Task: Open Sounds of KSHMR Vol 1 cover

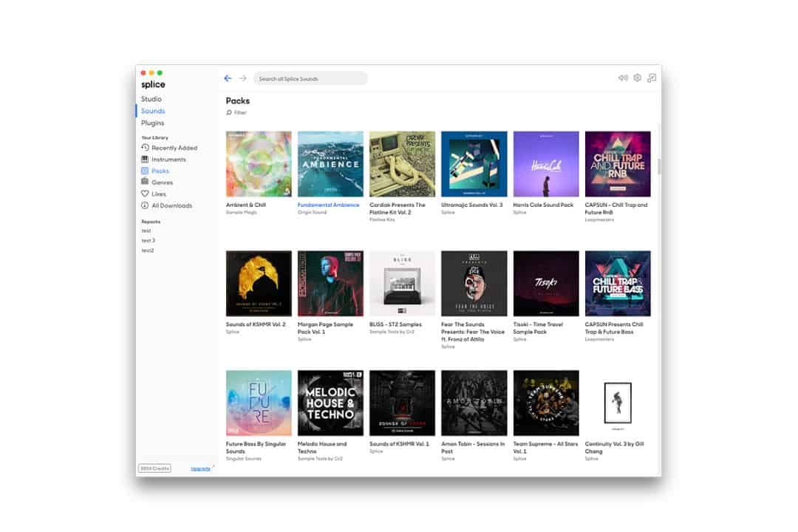Action: [402, 403]
